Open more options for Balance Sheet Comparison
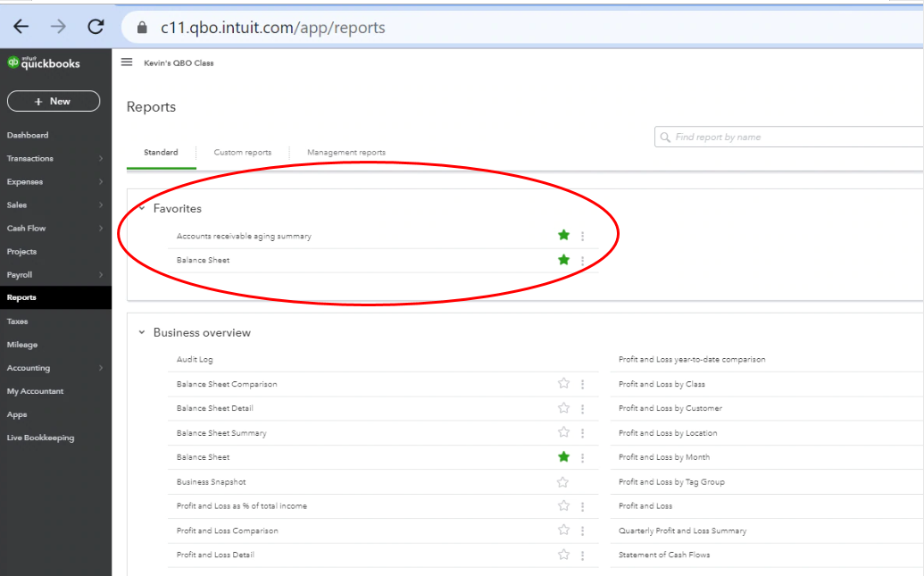924x576 pixels. point(582,384)
